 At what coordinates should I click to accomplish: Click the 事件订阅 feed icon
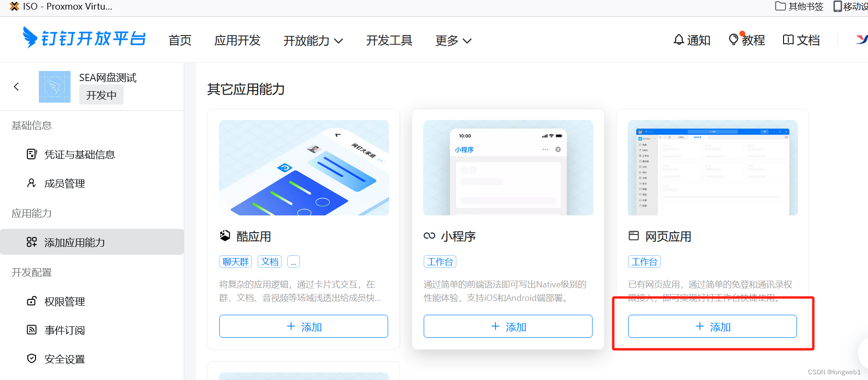pyautogui.click(x=32, y=330)
